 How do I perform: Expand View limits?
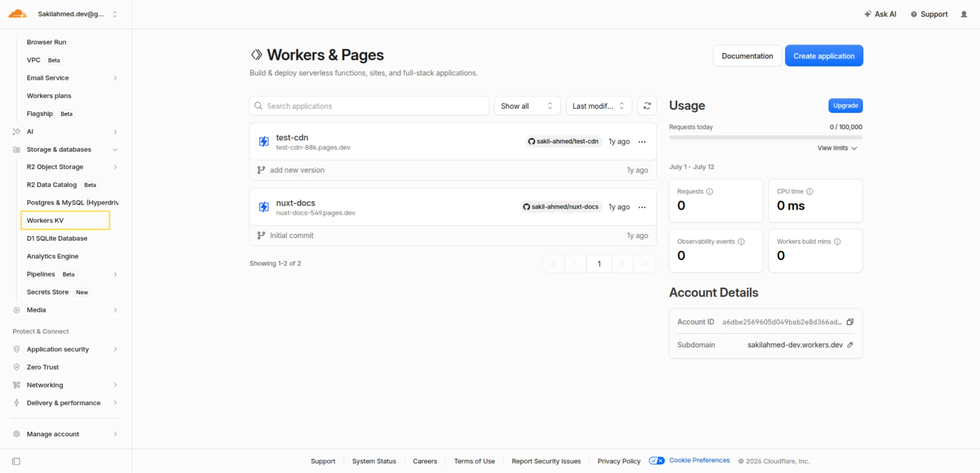[837, 148]
